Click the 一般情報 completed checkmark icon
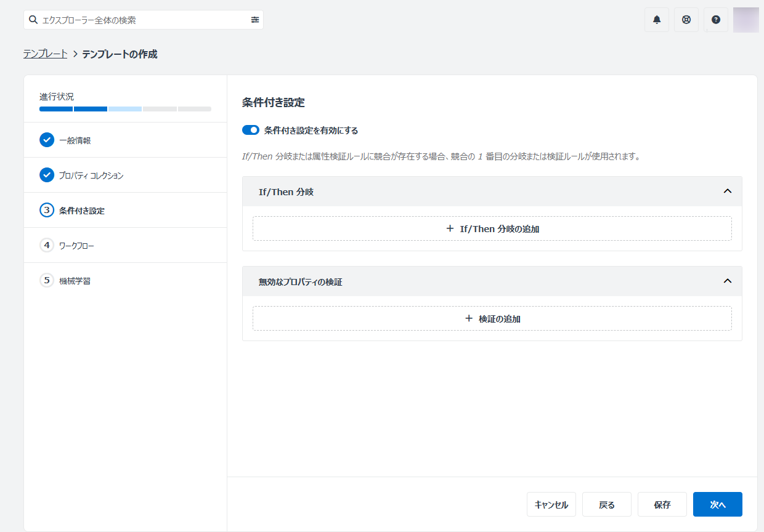This screenshot has height=532, width=764. (47, 140)
